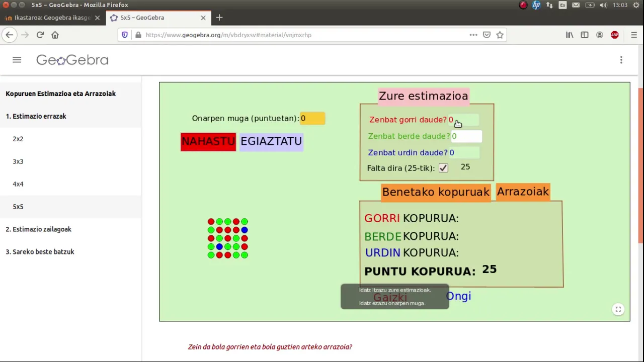Click the 'PUNTU KOPURUA:' label

(420, 271)
